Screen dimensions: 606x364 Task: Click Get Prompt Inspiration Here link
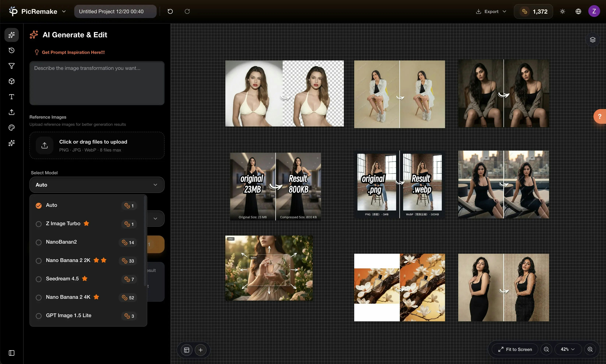[73, 52]
